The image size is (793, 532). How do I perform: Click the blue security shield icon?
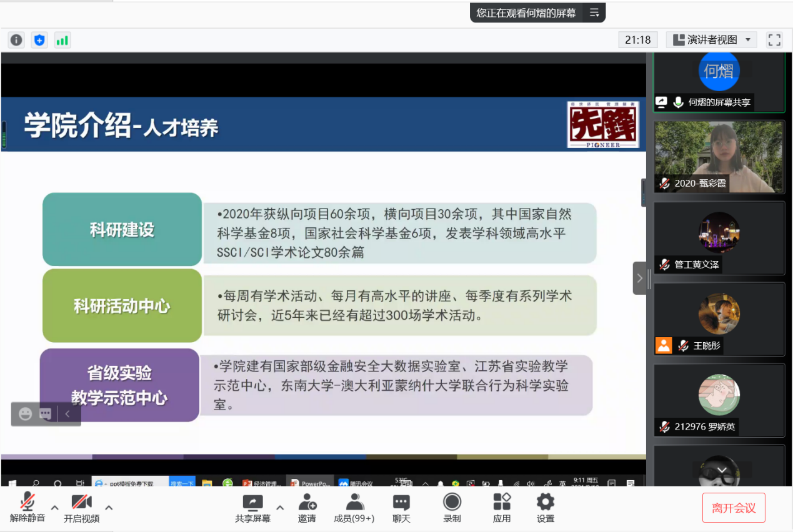(x=39, y=40)
